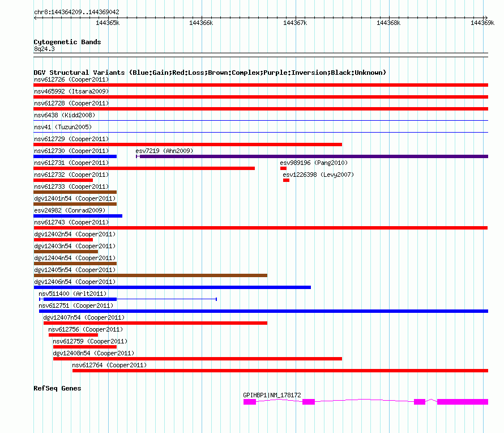
Task: Click the dgv12407n54 (Cooper2011) label
Action: [x=84, y=317]
